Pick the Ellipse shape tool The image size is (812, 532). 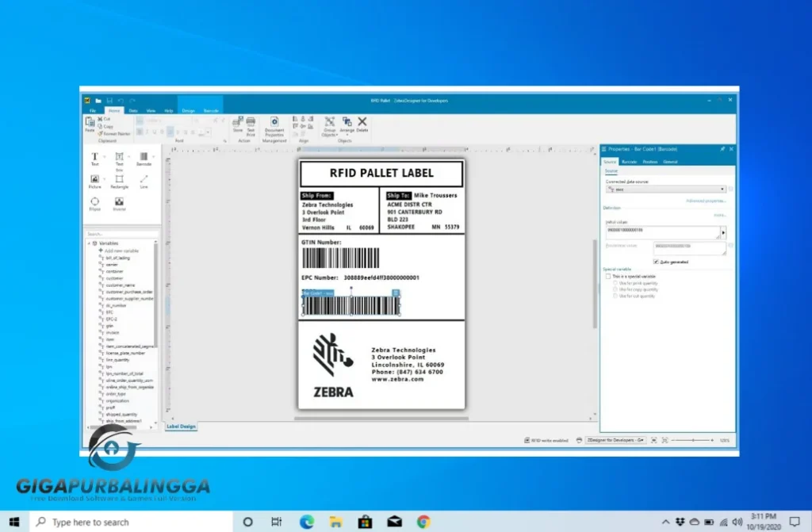[x=95, y=204]
